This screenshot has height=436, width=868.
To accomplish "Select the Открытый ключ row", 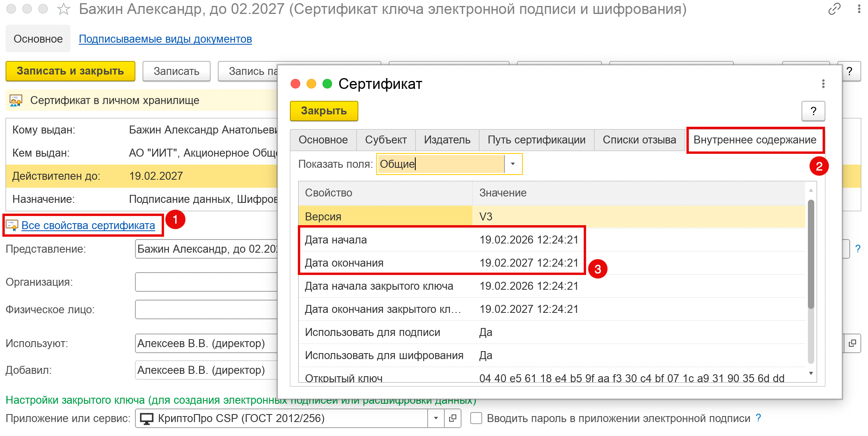I will tap(552, 375).
